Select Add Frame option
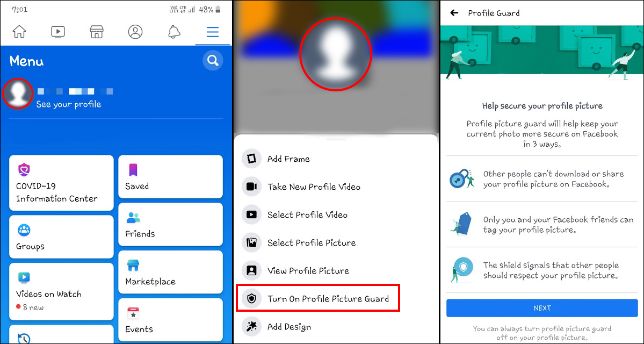644x344 pixels. tap(336, 159)
